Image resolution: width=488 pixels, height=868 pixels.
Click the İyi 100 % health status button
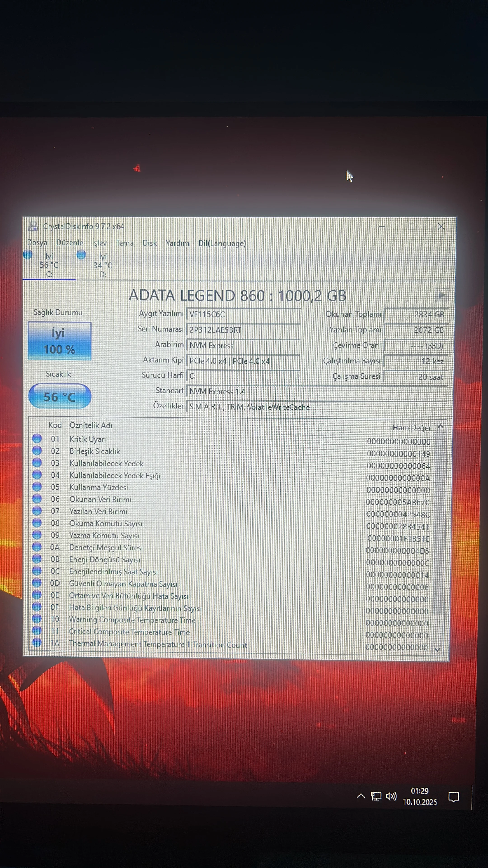(x=60, y=341)
